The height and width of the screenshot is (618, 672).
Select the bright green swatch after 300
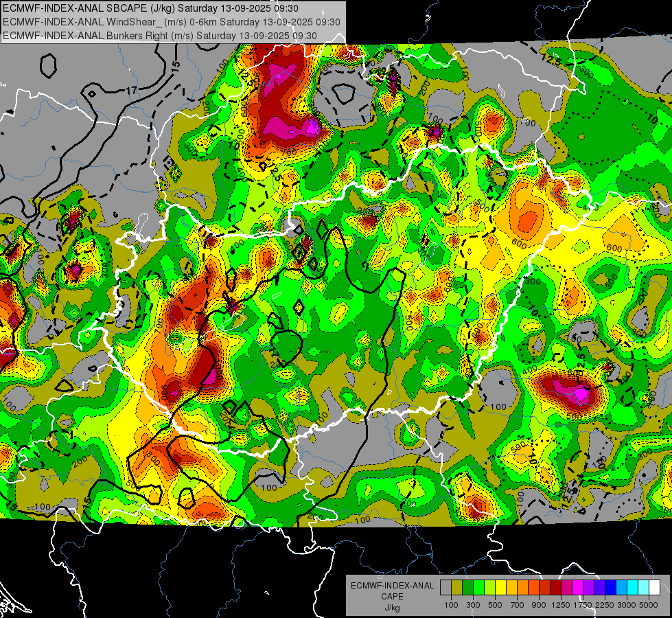pos(478,587)
